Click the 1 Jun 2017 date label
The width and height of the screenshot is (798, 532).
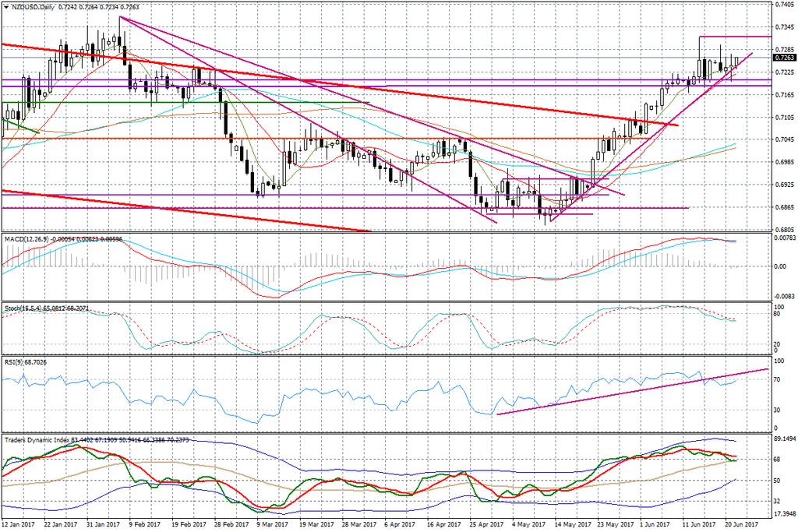(x=654, y=524)
